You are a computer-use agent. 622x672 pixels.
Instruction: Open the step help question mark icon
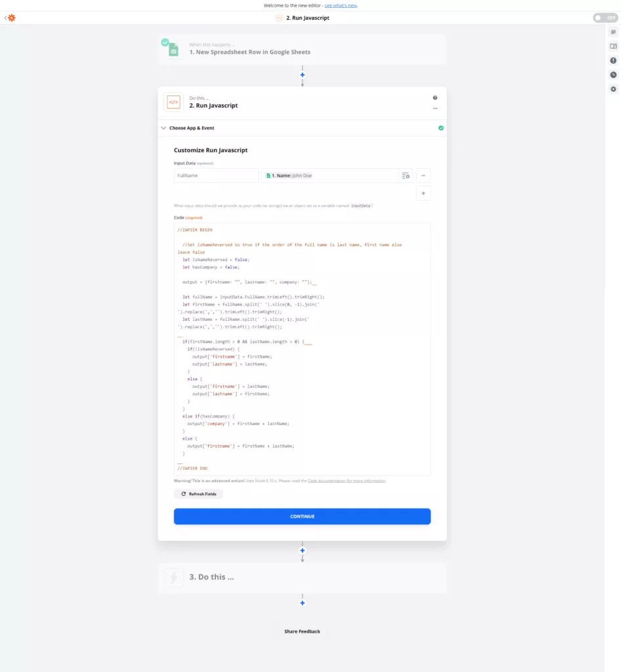click(x=435, y=98)
